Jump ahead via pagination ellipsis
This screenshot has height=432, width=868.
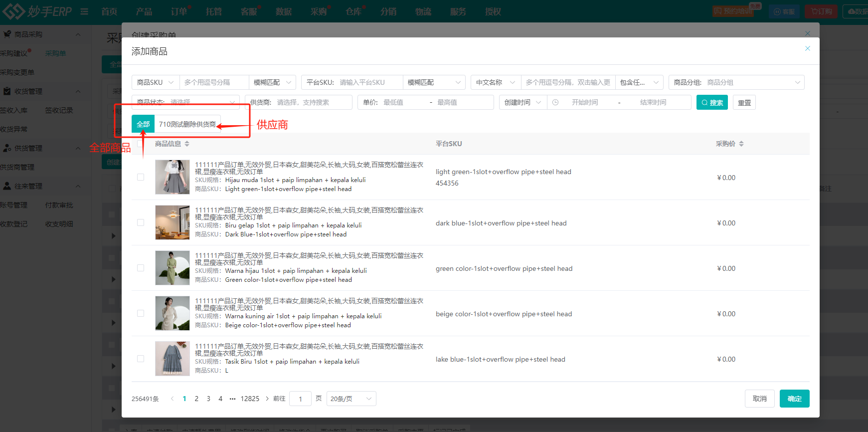click(x=232, y=399)
